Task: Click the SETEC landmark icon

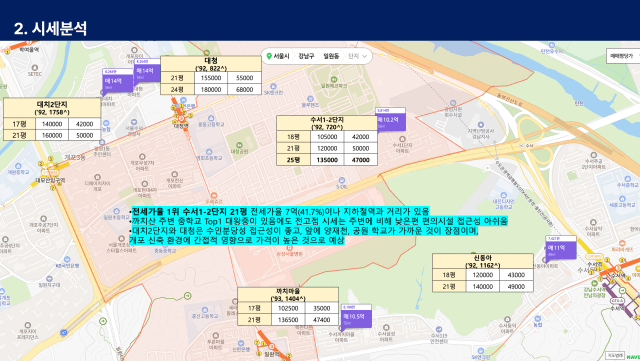Action: pos(35,68)
